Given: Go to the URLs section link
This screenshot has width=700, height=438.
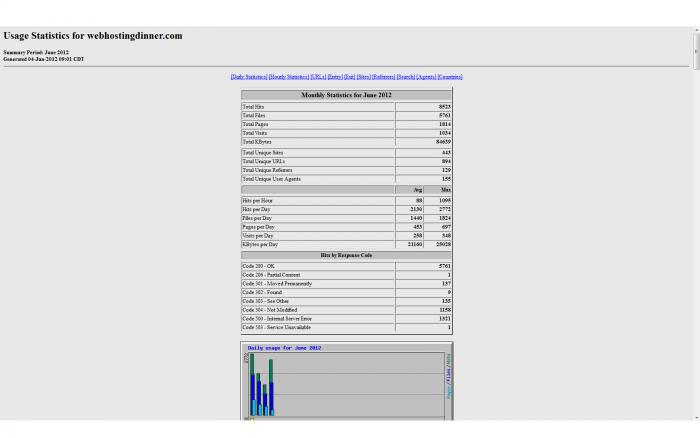Looking at the screenshot, I should [318, 77].
